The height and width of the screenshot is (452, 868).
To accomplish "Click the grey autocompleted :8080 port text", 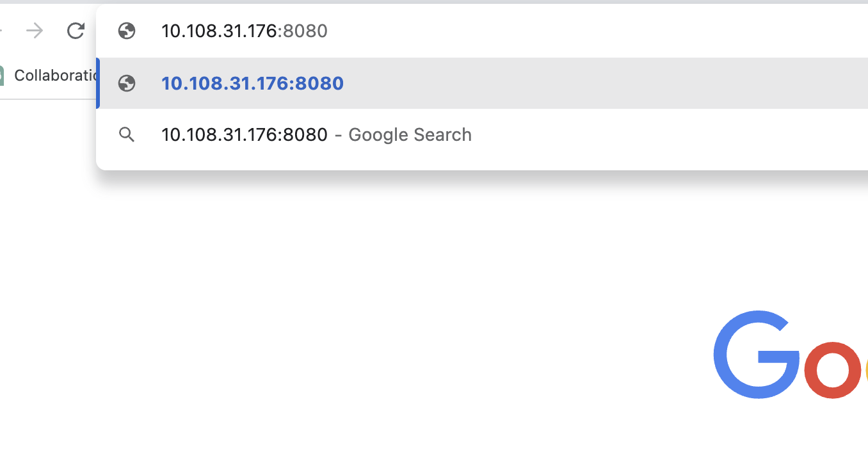I will point(305,31).
